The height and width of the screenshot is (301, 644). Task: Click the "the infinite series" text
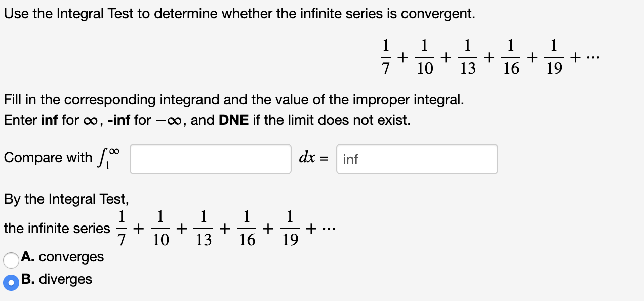pos(56,228)
